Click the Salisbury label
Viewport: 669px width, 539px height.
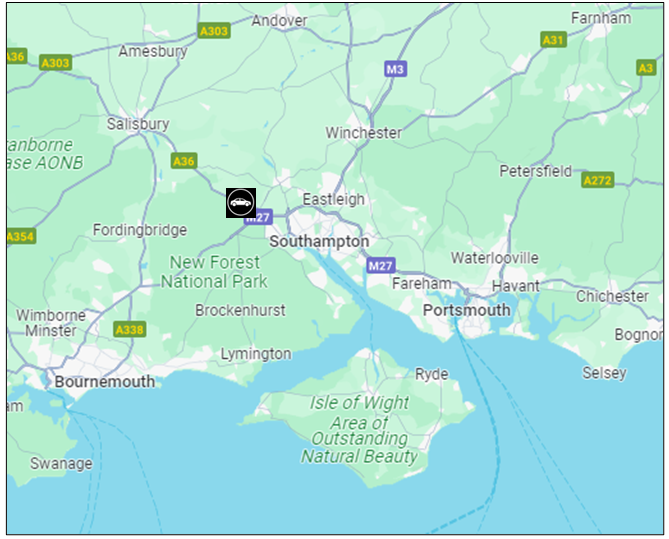point(138,124)
